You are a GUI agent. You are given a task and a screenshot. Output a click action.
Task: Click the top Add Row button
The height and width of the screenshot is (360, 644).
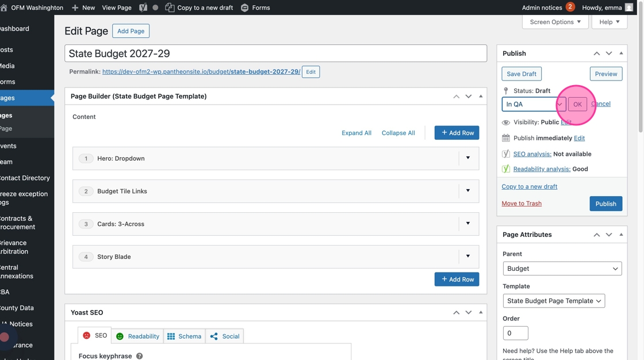point(457,133)
